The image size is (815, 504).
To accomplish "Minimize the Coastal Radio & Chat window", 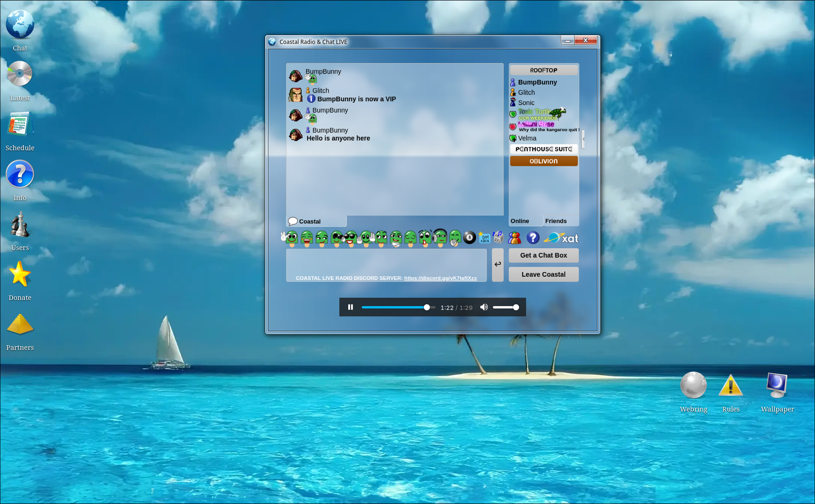I will (568, 41).
